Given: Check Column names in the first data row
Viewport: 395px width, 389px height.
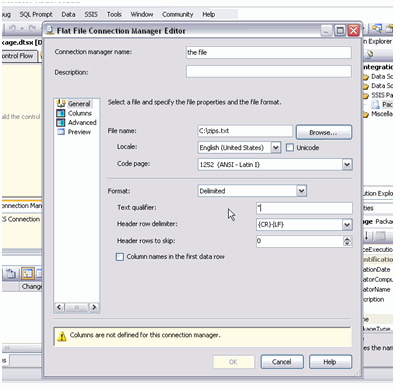Looking at the screenshot, I should (120, 257).
